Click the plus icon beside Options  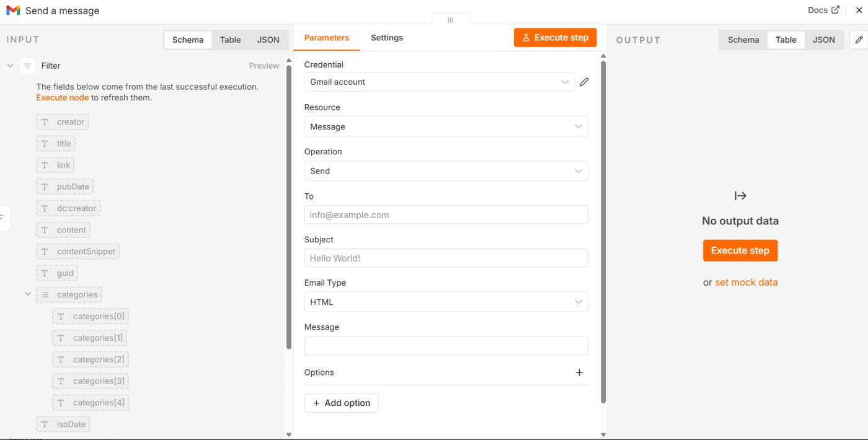(x=579, y=372)
